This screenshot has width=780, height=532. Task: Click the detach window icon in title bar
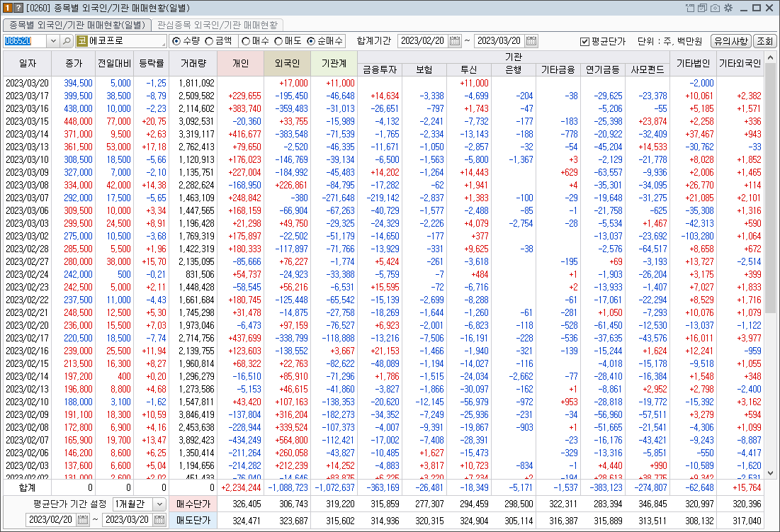pyautogui.click(x=690, y=8)
